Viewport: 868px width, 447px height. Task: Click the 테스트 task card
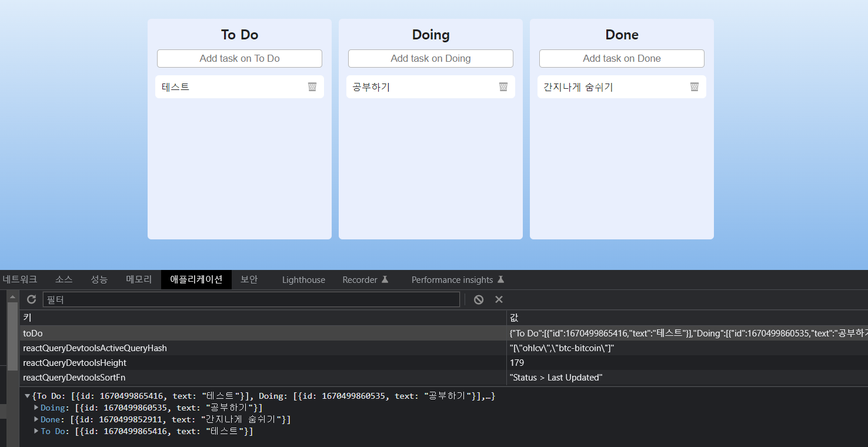pos(239,87)
